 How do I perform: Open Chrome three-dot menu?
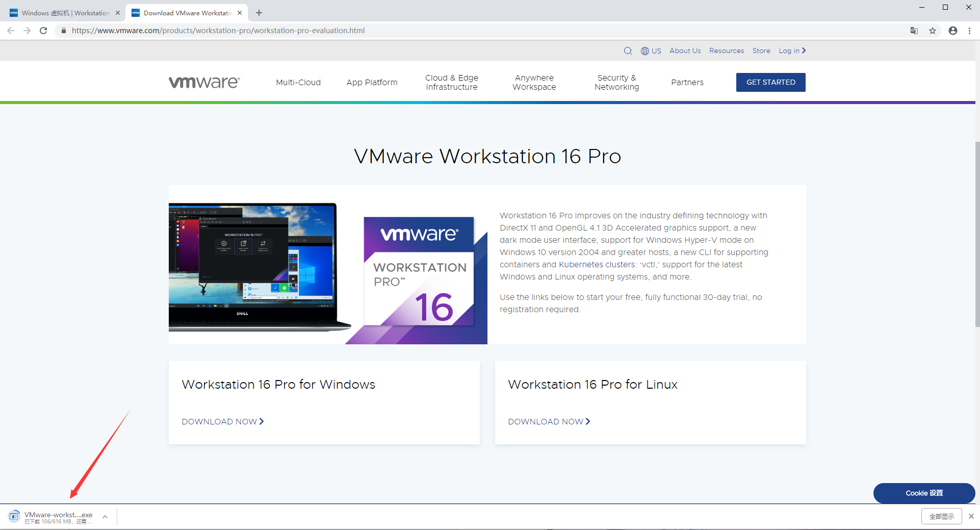pyautogui.click(x=969, y=31)
